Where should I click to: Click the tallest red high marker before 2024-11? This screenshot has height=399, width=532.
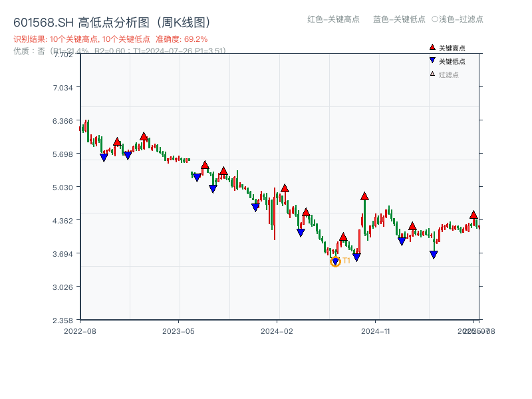pyautogui.click(x=364, y=196)
